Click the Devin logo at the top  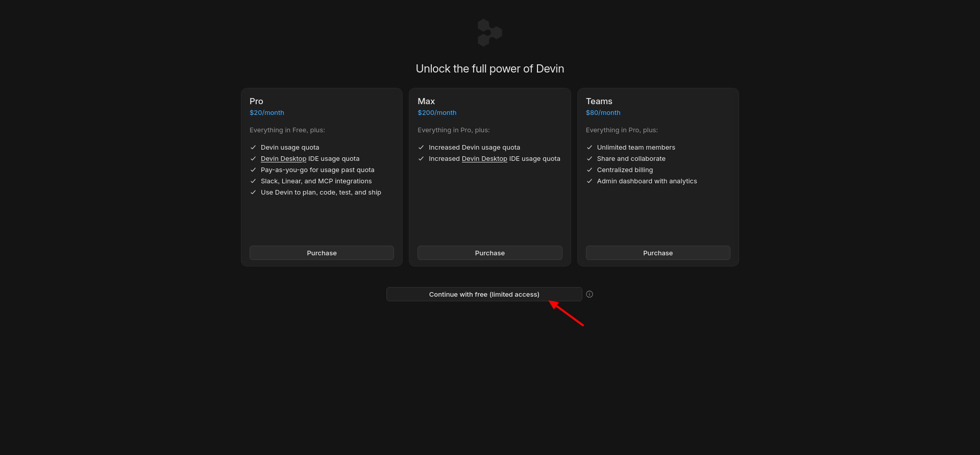pos(489,33)
